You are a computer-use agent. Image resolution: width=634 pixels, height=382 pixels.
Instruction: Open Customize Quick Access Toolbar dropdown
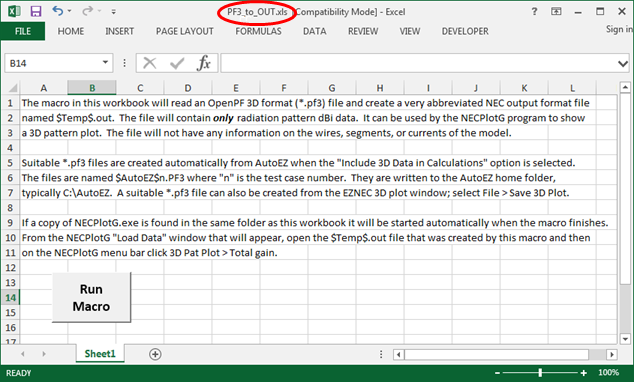[114, 12]
